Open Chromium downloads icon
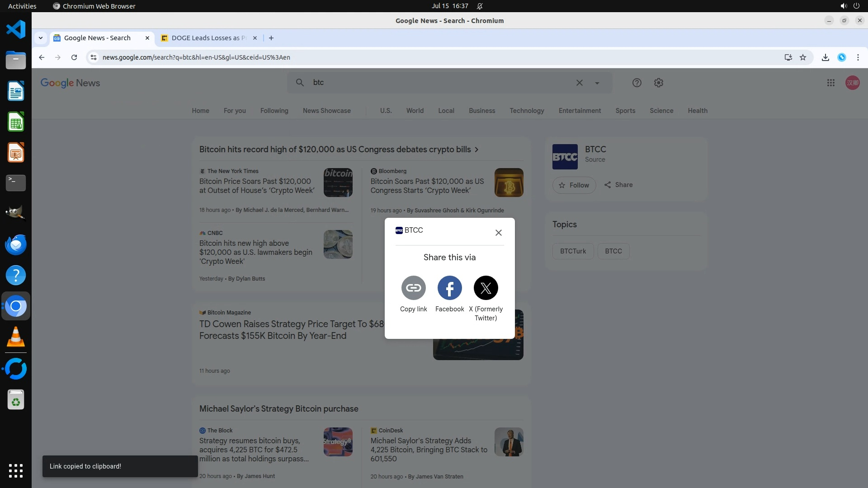 pyautogui.click(x=825, y=57)
